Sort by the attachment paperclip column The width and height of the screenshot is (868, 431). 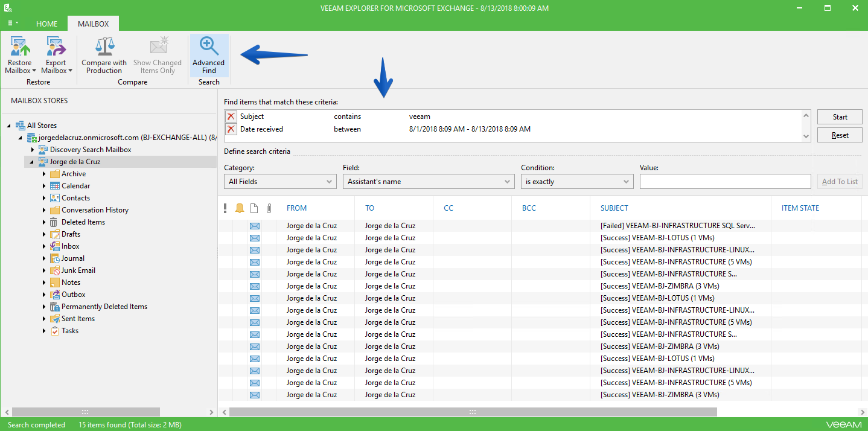tap(269, 208)
